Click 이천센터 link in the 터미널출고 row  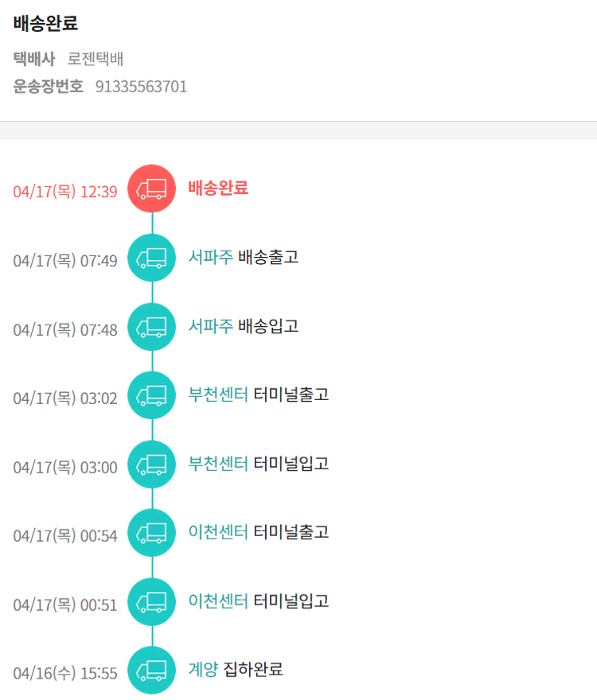(218, 531)
